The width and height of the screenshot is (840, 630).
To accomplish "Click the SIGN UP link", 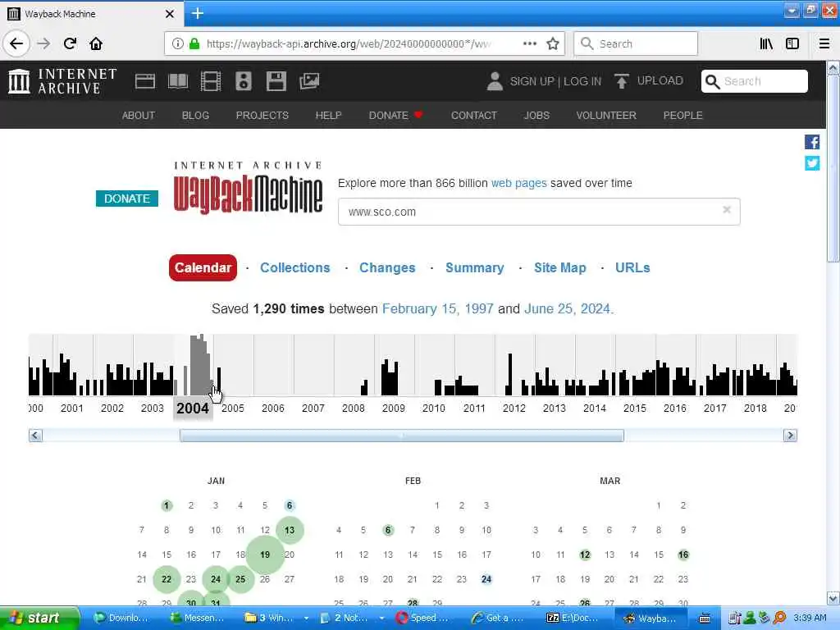I will point(532,81).
